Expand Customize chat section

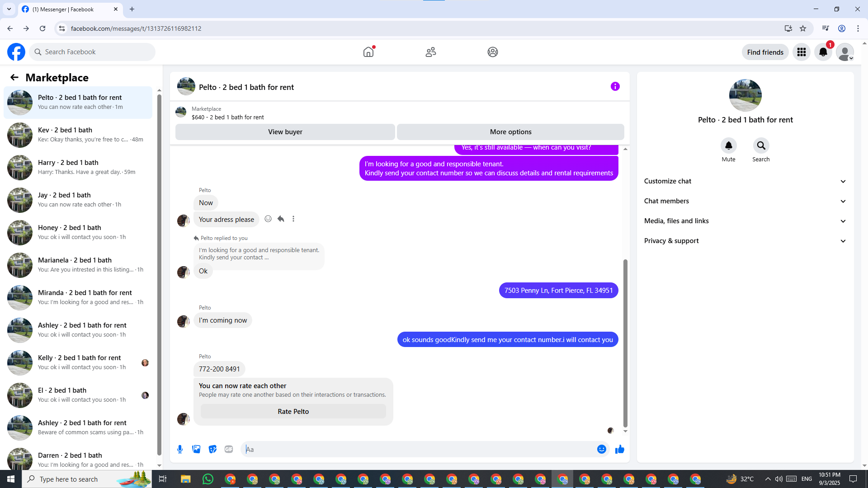(745, 181)
